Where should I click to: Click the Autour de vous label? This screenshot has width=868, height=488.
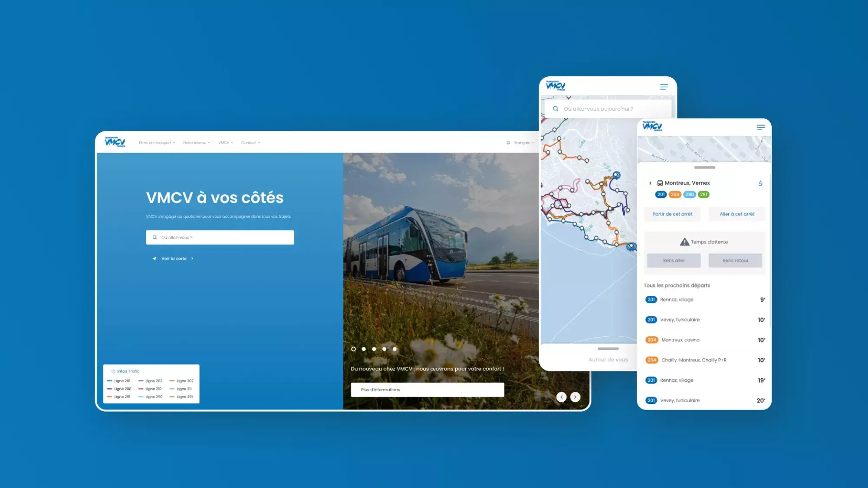pos(608,360)
